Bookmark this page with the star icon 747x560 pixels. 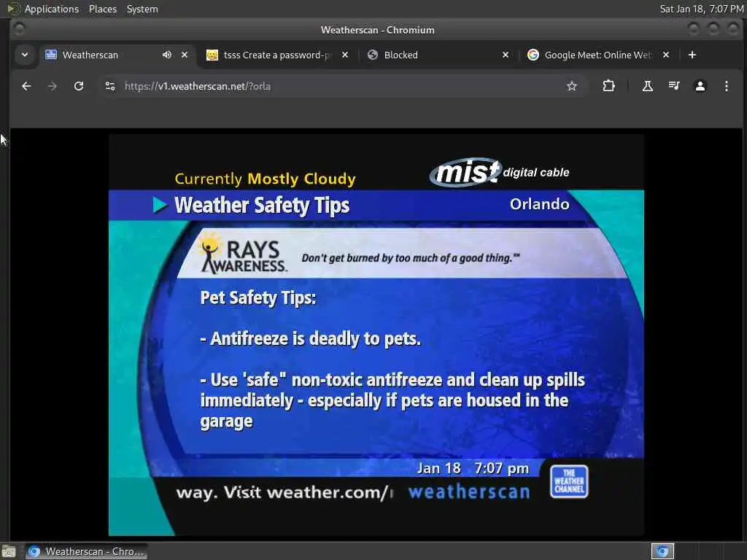[572, 86]
